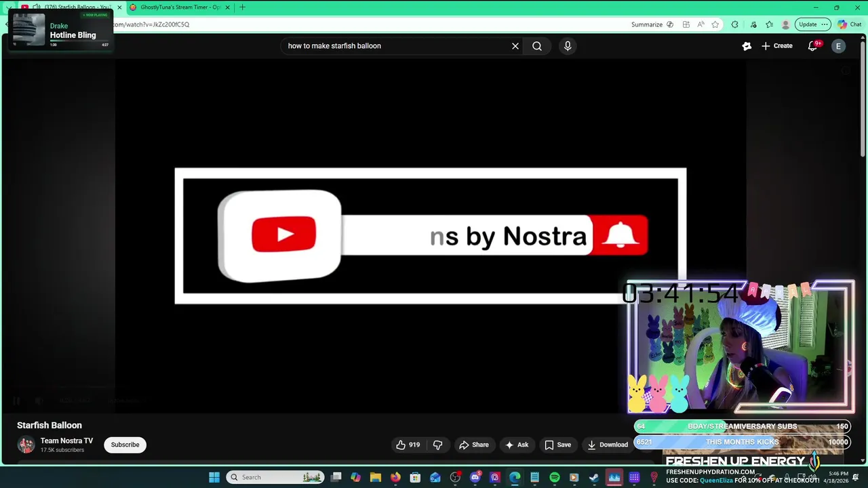Viewport: 868px width, 488px height.
Task: Open Spotify from the taskbar
Action: [555, 477]
